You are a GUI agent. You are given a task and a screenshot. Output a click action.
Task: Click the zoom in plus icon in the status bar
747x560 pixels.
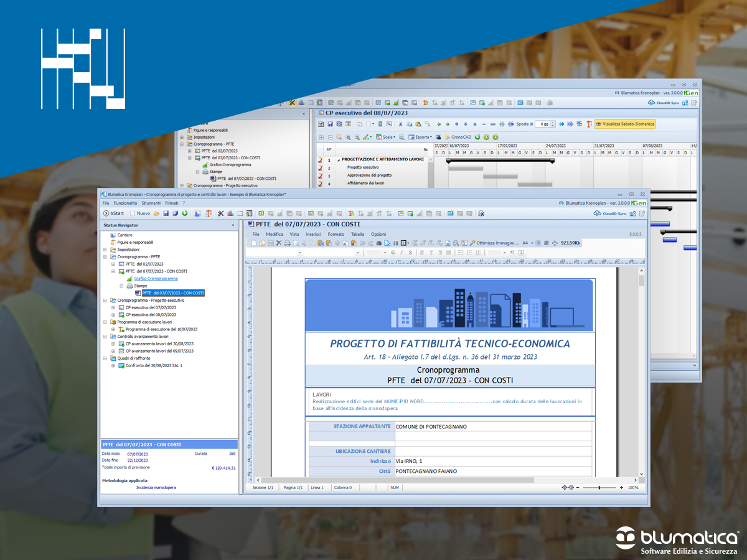click(621, 488)
